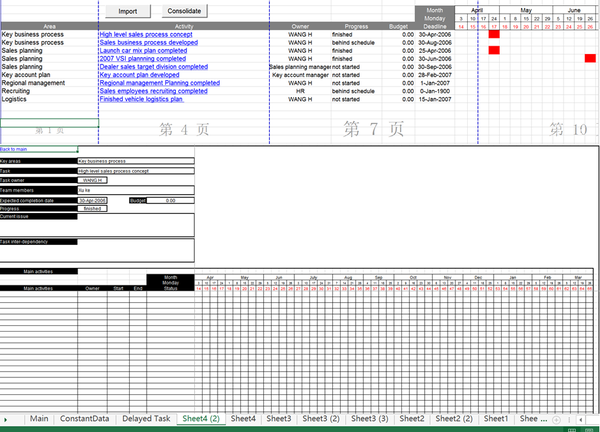The height and width of the screenshot is (432, 600).
Task: Switch to Page Layout view icon
Action: click(589, 430)
